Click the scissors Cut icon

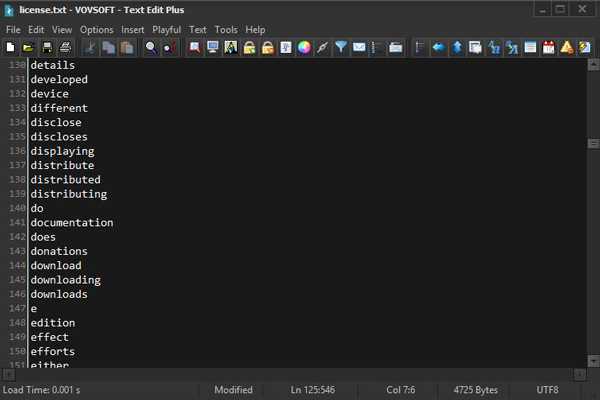click(90, 47)
